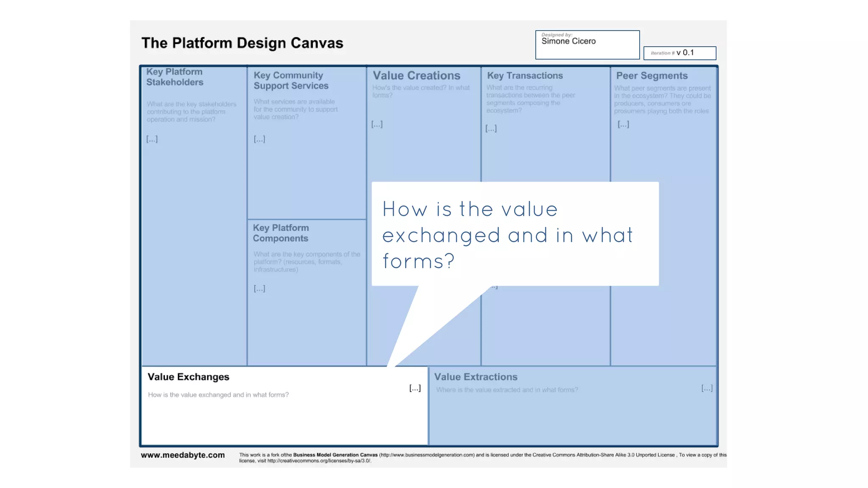Open the creativecommons.org license URL

pyautogui.click(x=319, y=461)
